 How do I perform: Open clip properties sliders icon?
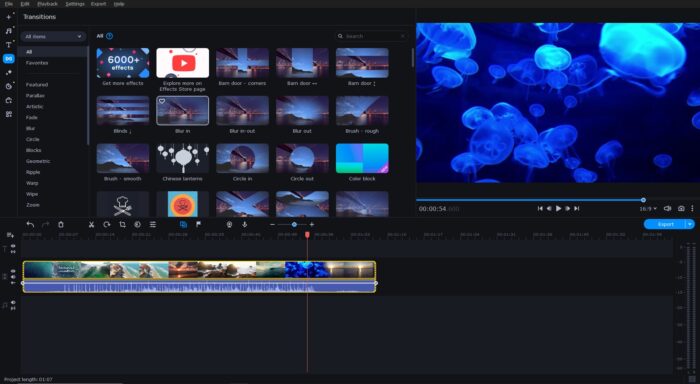point(153,225)
